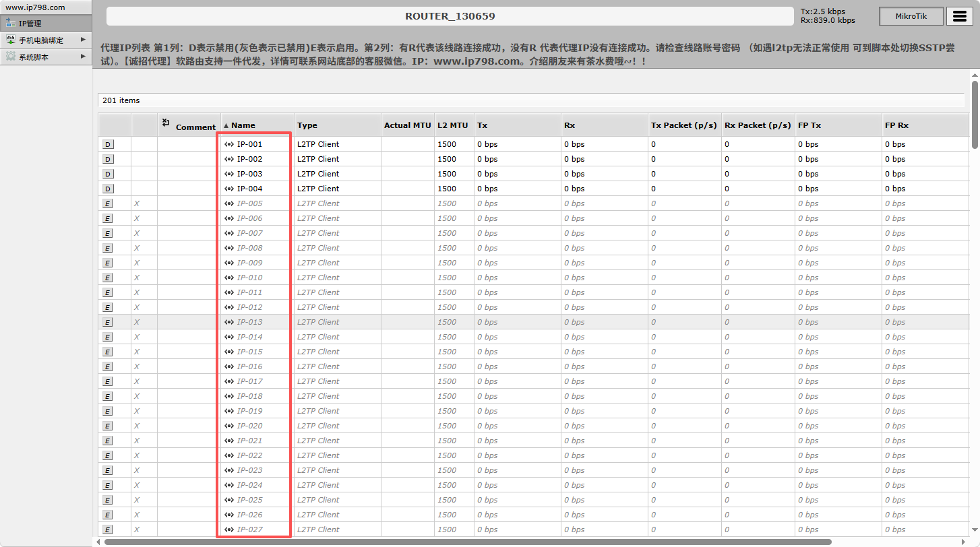980x547 pixels.
Task: Click the IP管理 sidebar icon
Action: (x=10, y=24)
